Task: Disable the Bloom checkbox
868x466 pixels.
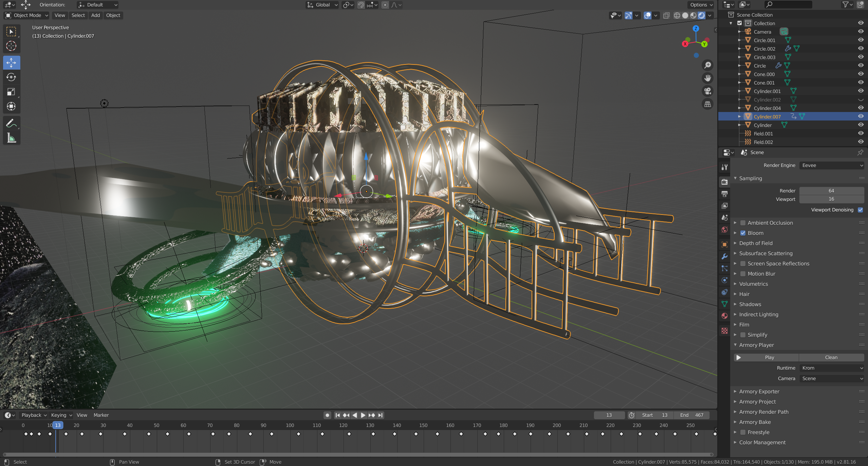Action: pyautogui.click(x=743, y=233)
